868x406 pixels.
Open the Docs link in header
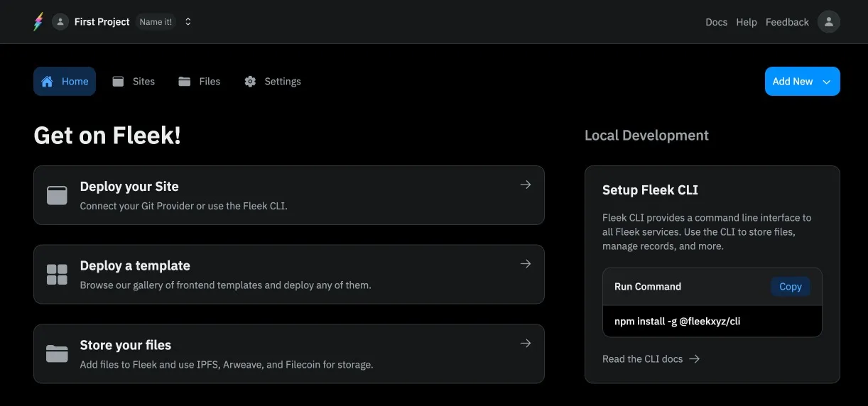716,22
